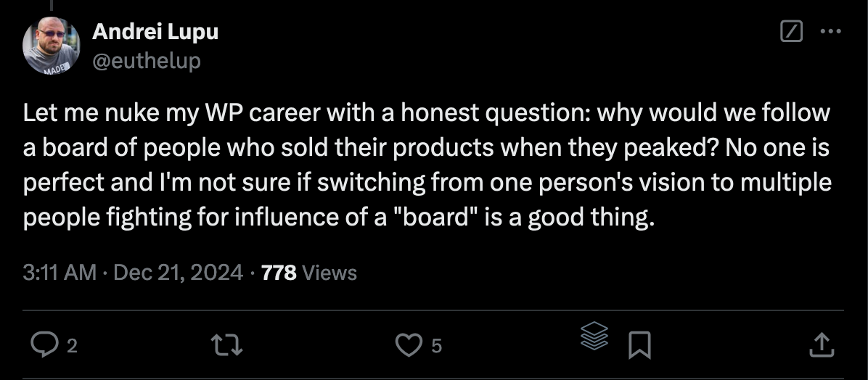Open the @euthelup handle link
Image resolution: width=868 pixels, height=380 pixels.
pyautogui.click(x=147, y=61)
